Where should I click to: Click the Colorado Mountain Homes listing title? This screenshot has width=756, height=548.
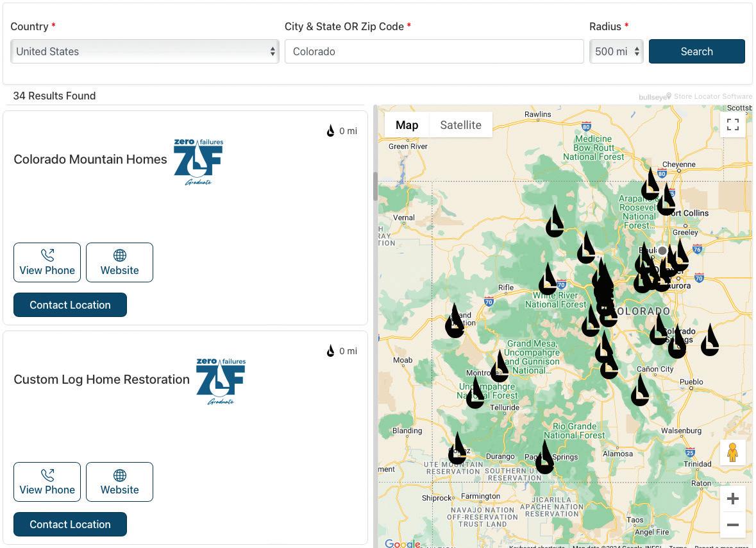click(x=90, y=159)
